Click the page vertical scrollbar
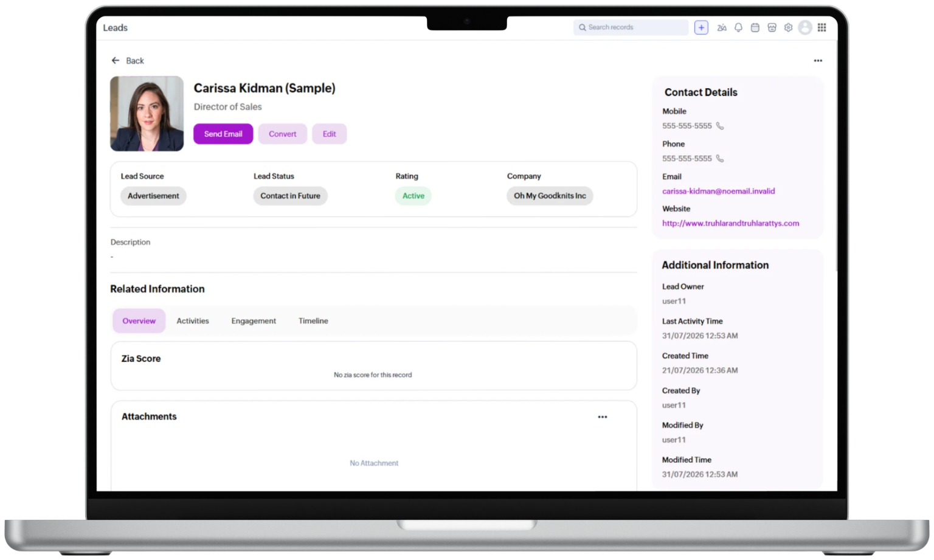 (836, 155)
